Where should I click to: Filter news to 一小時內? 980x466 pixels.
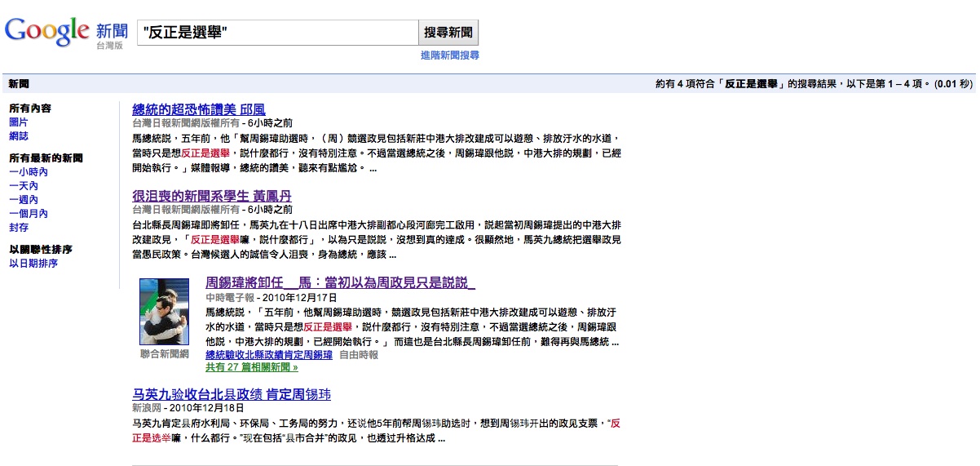pos(29,172)
